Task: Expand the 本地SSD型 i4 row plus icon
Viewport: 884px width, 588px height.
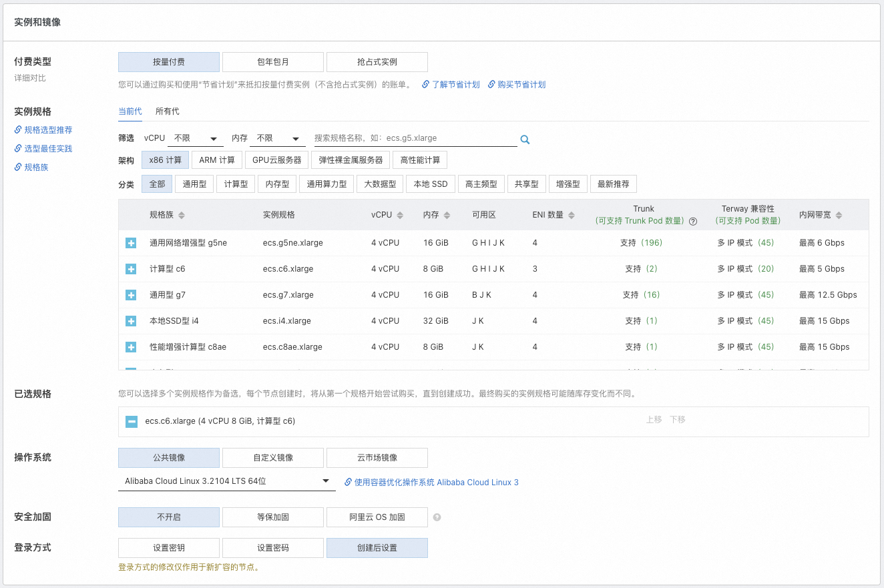Action: [x=131, y=321]
